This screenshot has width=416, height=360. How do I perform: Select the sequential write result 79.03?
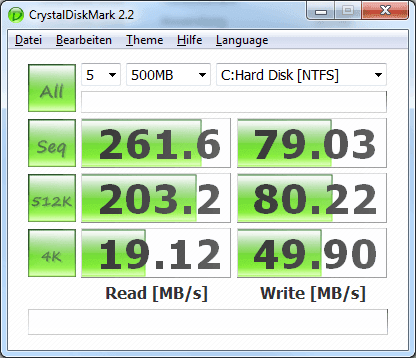click(312, 143)
